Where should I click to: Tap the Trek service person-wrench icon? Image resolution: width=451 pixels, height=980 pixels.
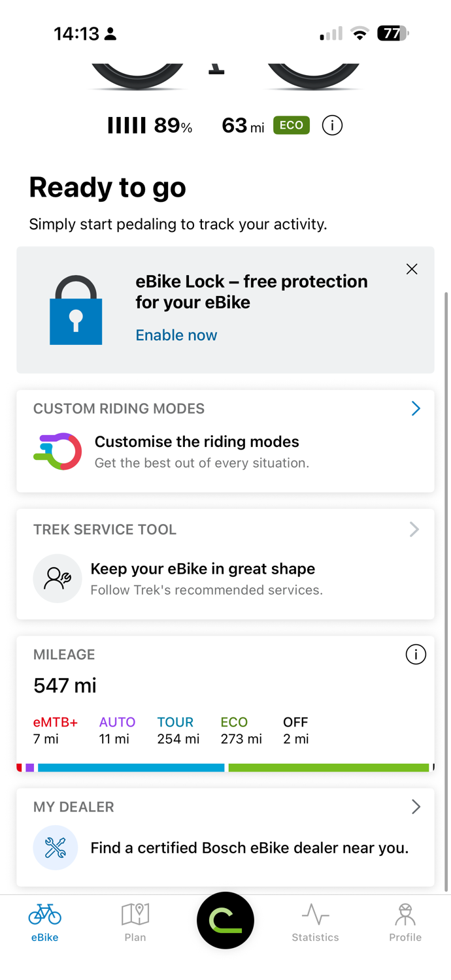coord(58,578)
